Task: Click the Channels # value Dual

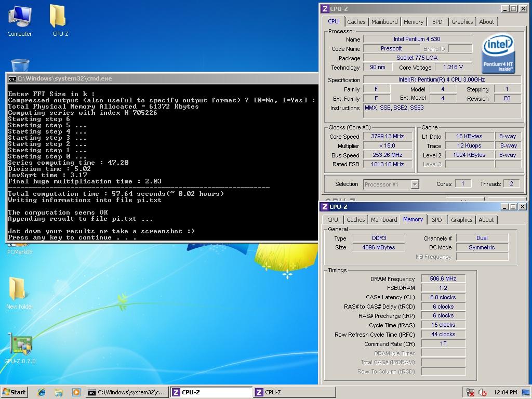Action: click(482, 238)
